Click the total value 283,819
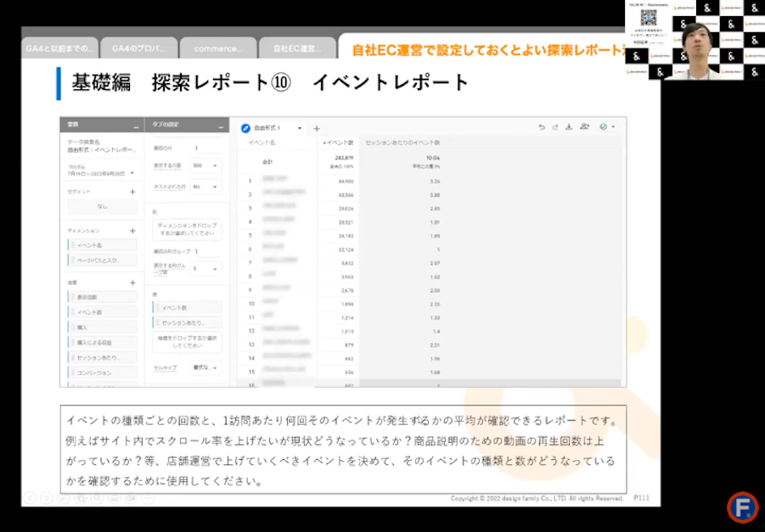 (x=344, y=158)
